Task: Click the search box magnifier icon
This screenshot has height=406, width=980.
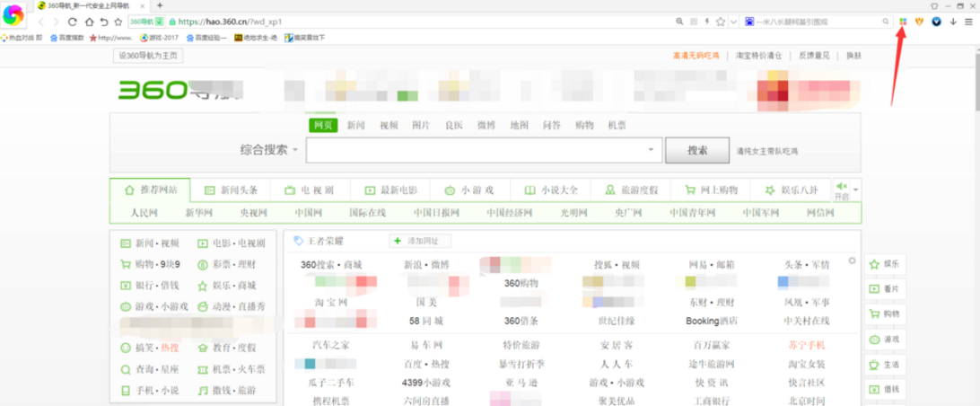Action: (x=885, y=22)
